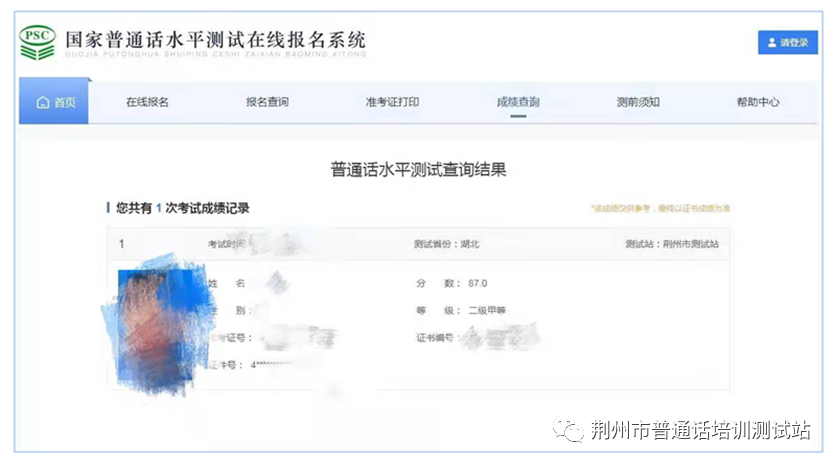The image size is (837, 466).
Task: Click the house icon on 首页
Action: (43, 103)
